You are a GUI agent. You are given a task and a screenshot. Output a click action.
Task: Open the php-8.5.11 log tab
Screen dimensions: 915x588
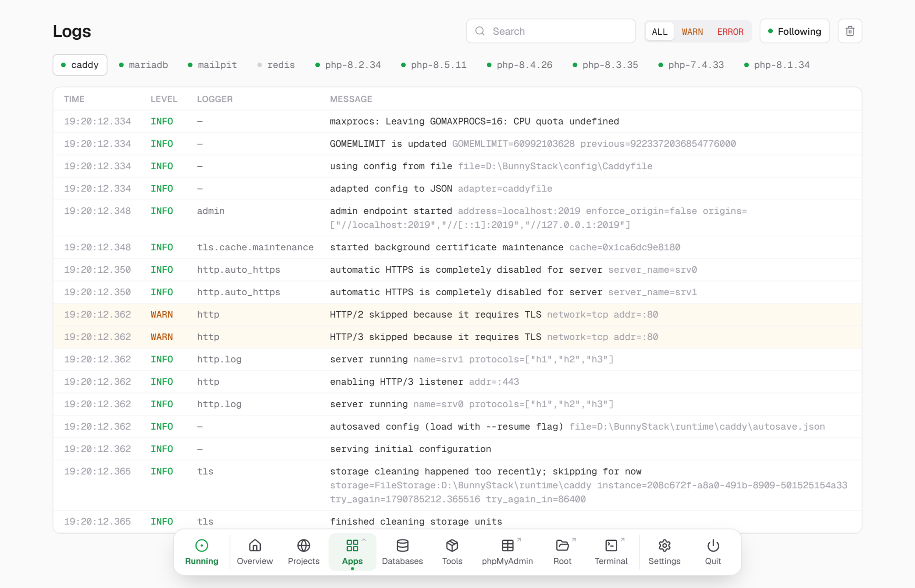tap(434, 65)
